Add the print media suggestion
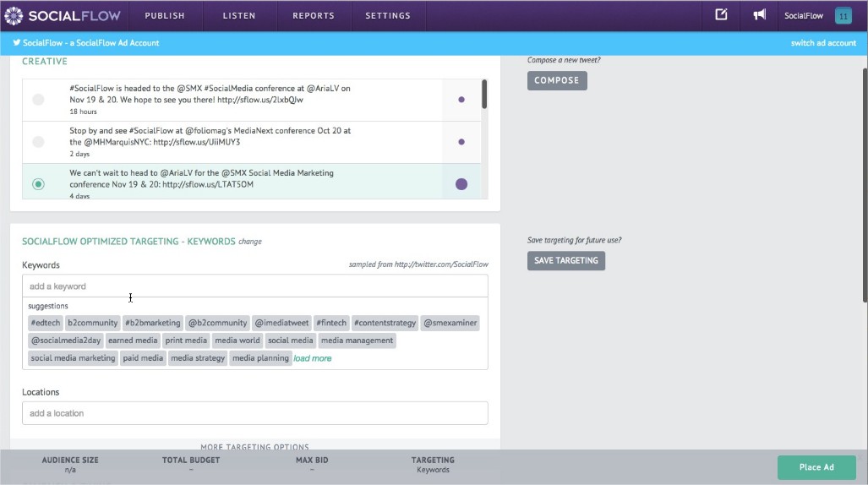The width and height of the screenshot is (868, 485). point(186,341)
